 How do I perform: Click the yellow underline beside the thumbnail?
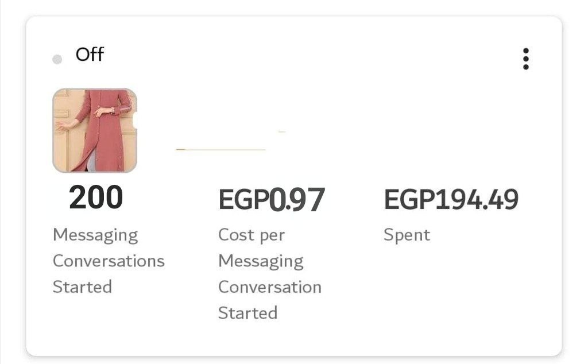pos(221,150)
